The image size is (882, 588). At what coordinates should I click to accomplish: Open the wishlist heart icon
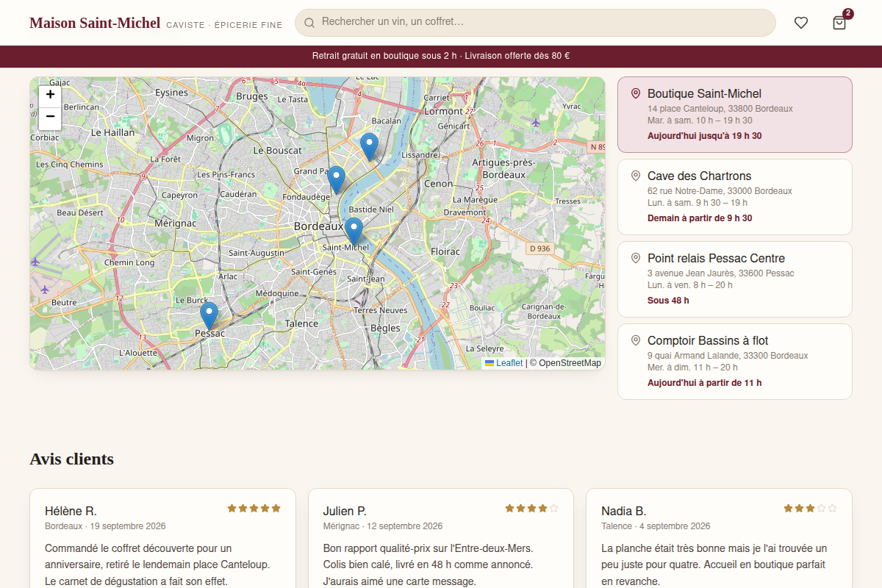click(x=801, y=23)
